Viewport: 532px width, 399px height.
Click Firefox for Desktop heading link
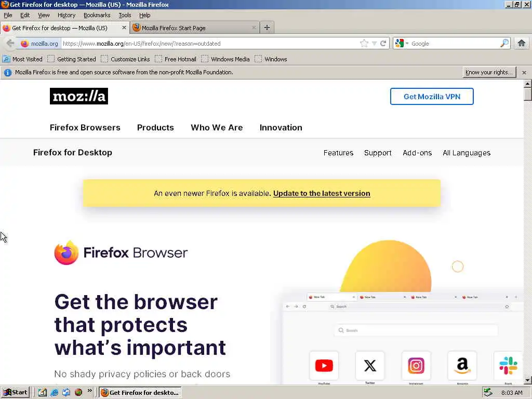click(73, 153)
